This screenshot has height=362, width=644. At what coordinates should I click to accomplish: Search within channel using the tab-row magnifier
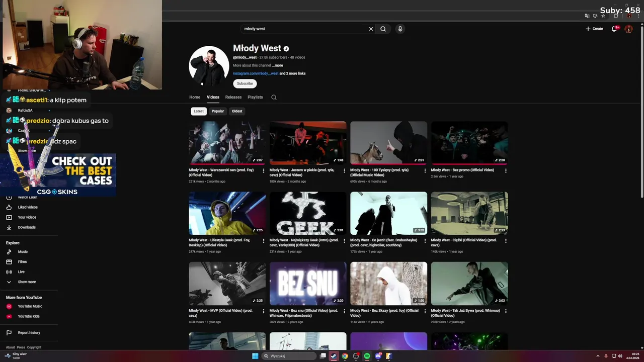coord(274,97)
